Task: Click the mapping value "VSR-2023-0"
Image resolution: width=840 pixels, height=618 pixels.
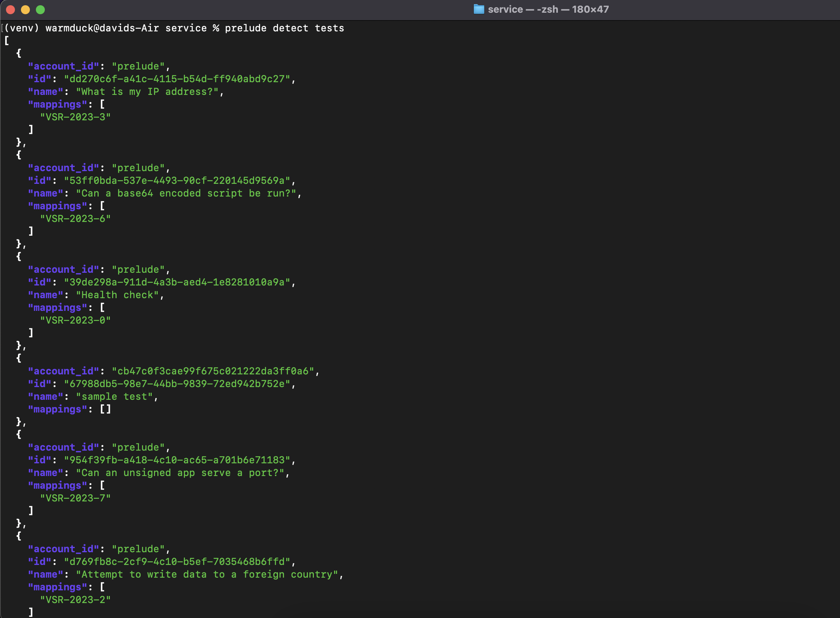Action: [75, 321]
